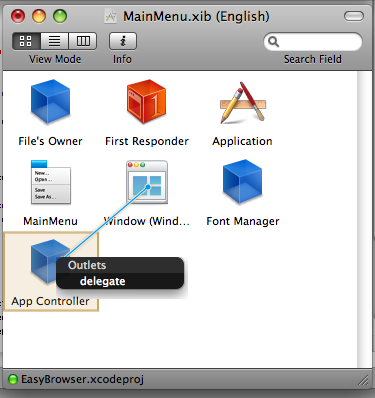The width and height of the screenshot is (375, 398).
Task: Click the MainMenu.xib document proxy icon
Action: tap(111, 16)
